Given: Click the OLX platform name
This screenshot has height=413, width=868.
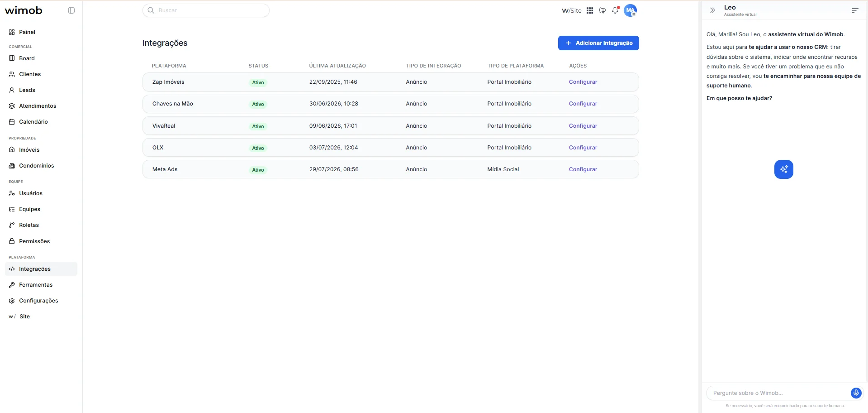Looking at the screenshot, I should (x=158, y=148).
